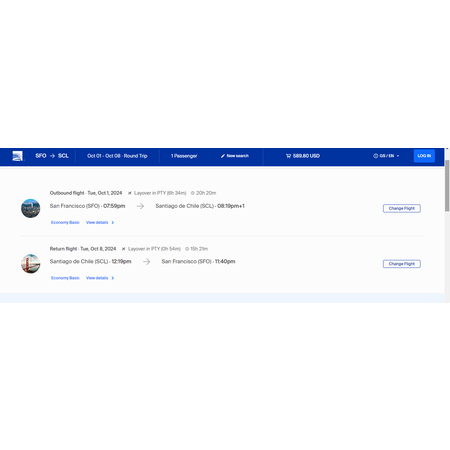Click Change Flight for outbound flight
The height and width of the screenshot is (450, 450).
tap(402, 208)
